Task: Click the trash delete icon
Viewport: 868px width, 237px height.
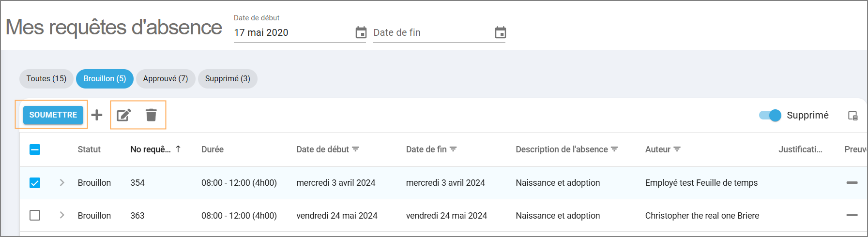Action: click(x=151, y=115)
